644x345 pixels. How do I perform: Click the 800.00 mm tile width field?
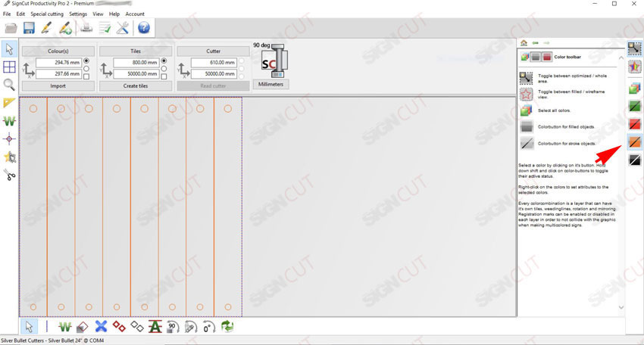136,62
